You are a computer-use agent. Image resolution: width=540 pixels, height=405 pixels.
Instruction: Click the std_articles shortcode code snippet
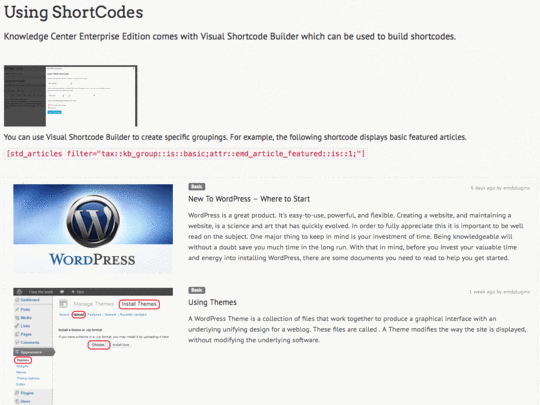pyautogui.click(x=186, y=154)
